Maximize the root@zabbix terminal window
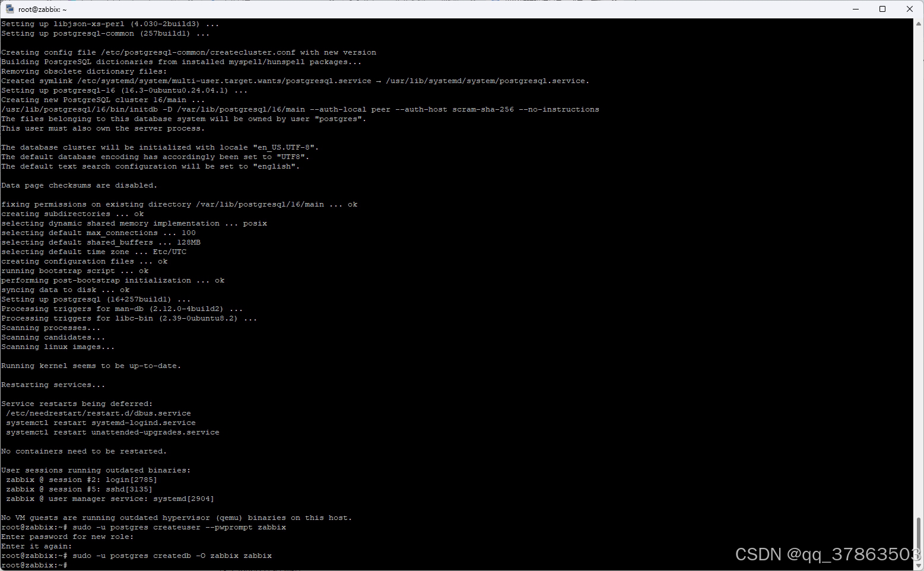This screenshot has width=924, height=571. (x=882, y=9)
